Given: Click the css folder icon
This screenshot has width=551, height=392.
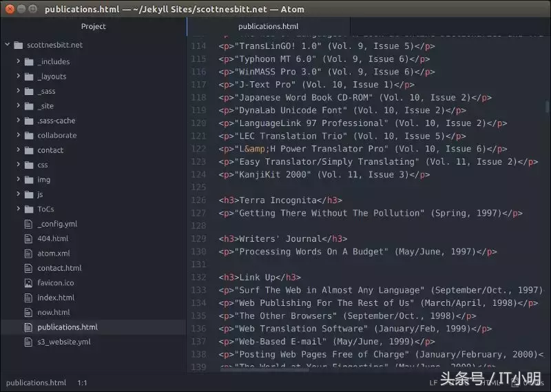Looking at the screenshot, I should tap(29, 165).
